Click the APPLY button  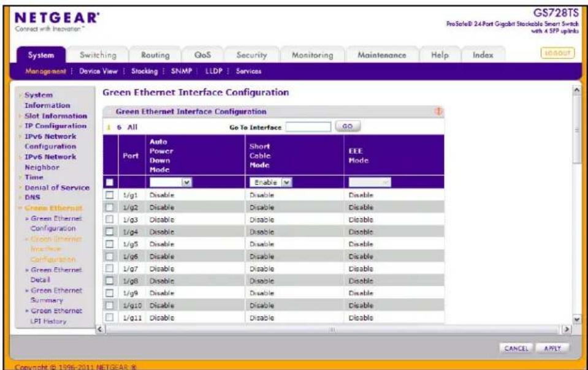pos(552,349)
